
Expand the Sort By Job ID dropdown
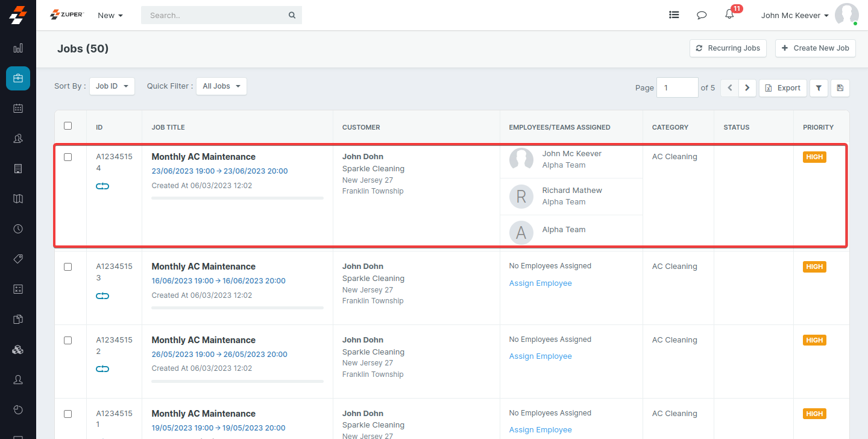coord(112,86)
